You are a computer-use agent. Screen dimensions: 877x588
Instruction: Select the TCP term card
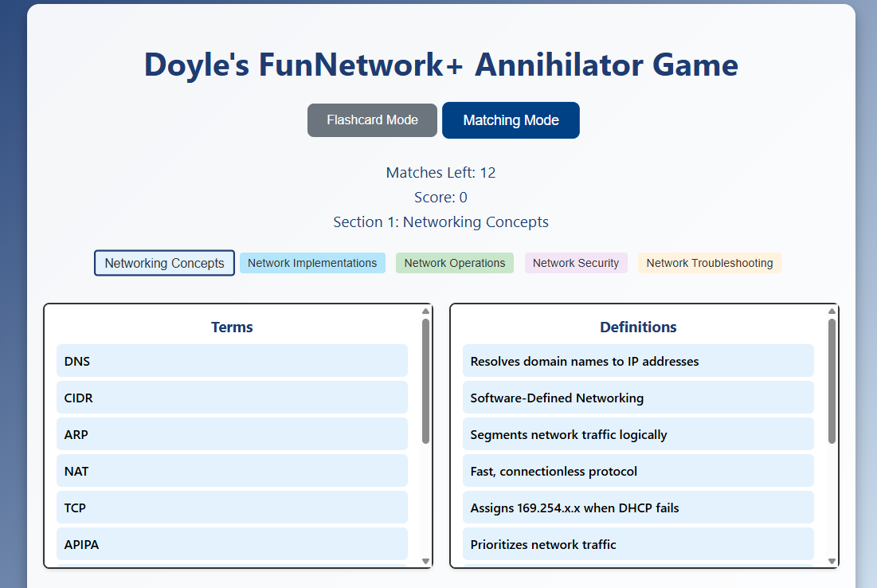tap(232, 508)
